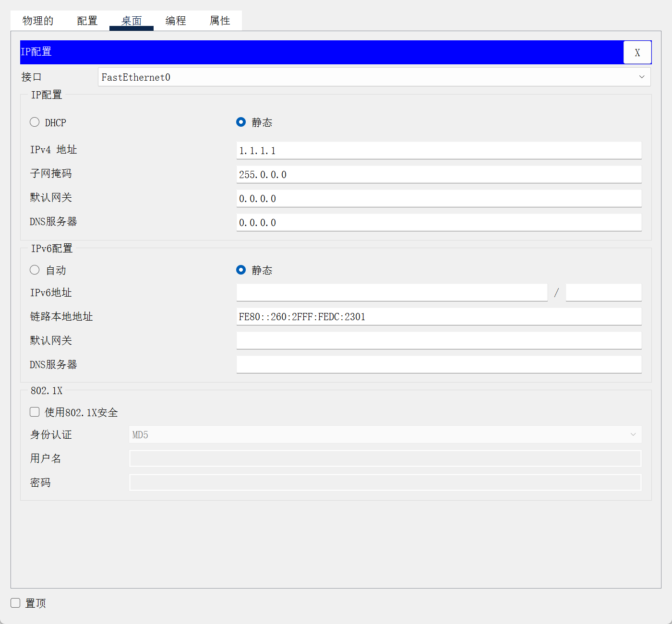
Task: Click the 链路本地地址 label
Action: coord(61,316)
